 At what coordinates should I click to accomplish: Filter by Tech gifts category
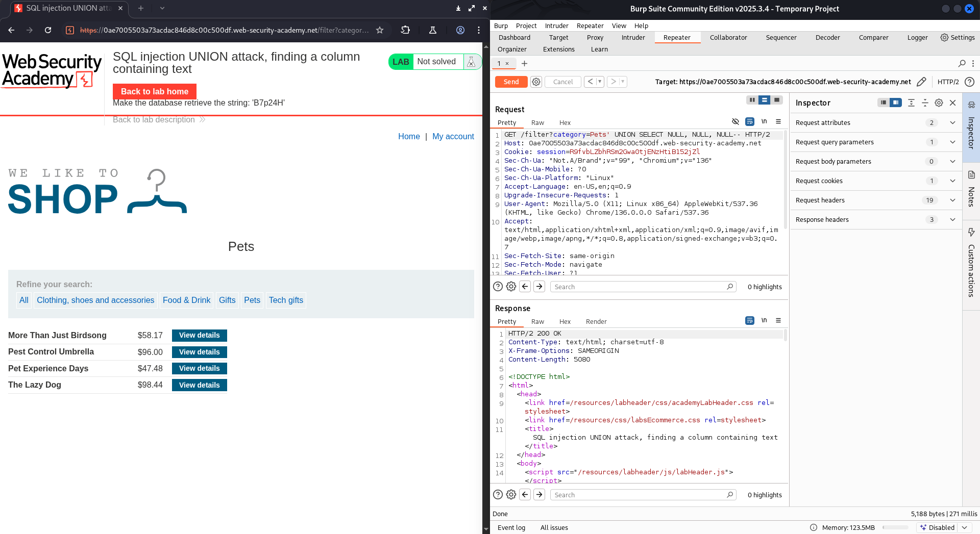pyautogui.click(x=286, y=300)
